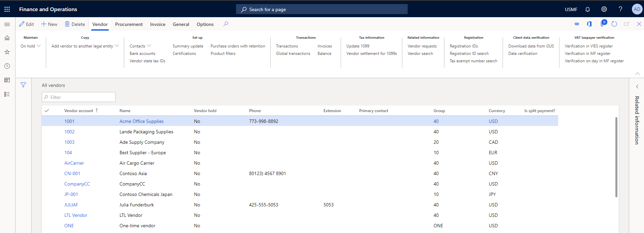Open Currency column header menu
Viewport: 644px width, 233px height.
click(x=497, y=111)
